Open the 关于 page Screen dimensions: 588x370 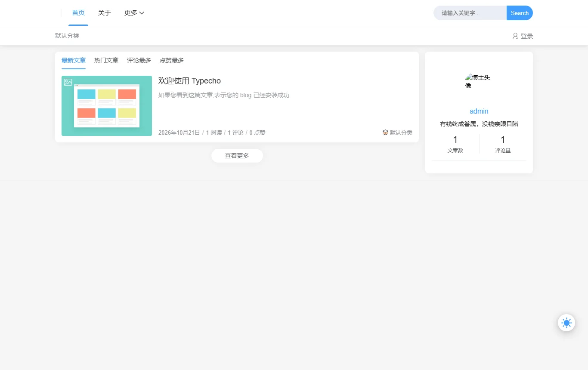[105, 13]
